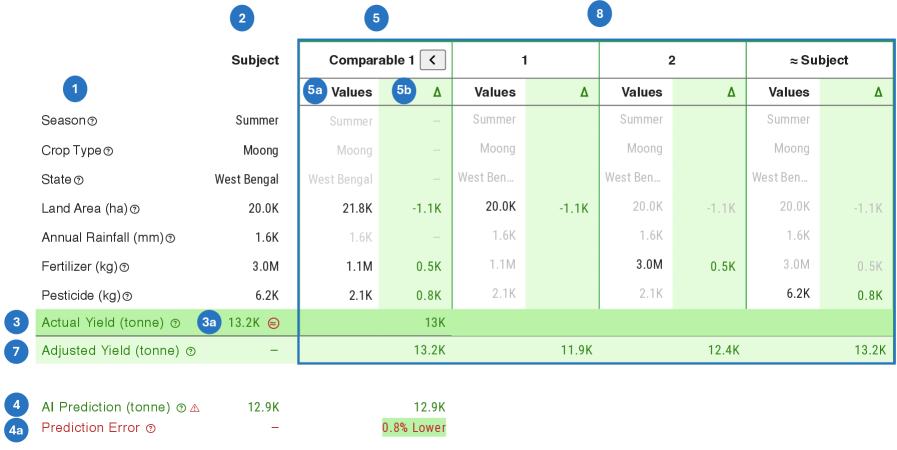Click the Comparable 1 header label
The height and width of the screenshot is (450, 897).
(371, 60)
